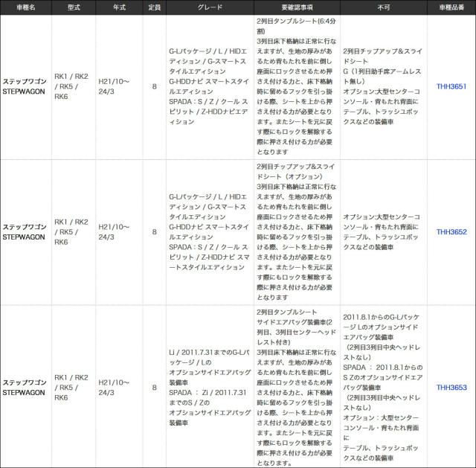Select model codes RK1/RK2 in THH3652 row

coord(71,232)
